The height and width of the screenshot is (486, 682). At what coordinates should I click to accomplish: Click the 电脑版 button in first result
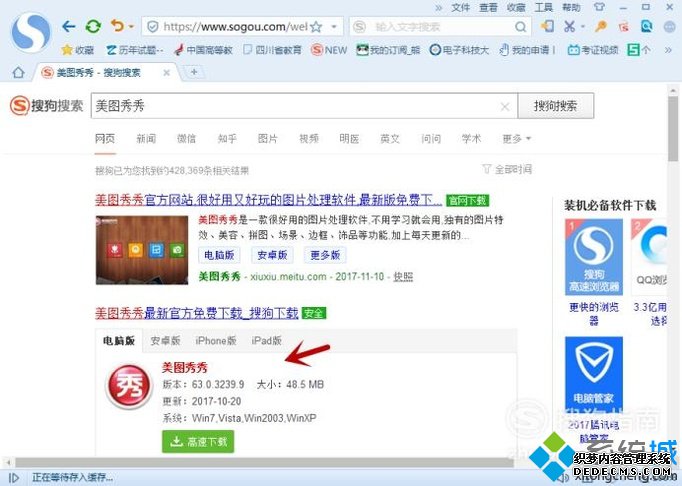(x=219, y=255)
